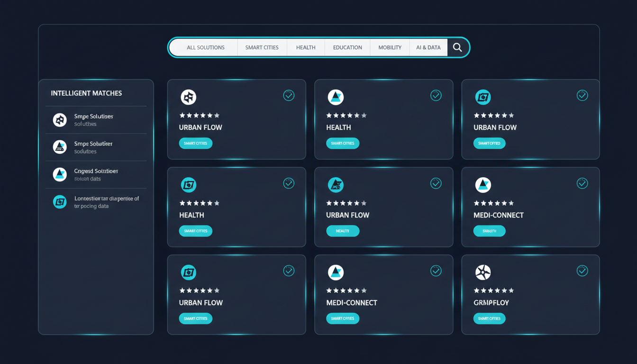Select the SMART CITIES filter tab
Screen dimensions: 637x364
[x=262, y=47]
